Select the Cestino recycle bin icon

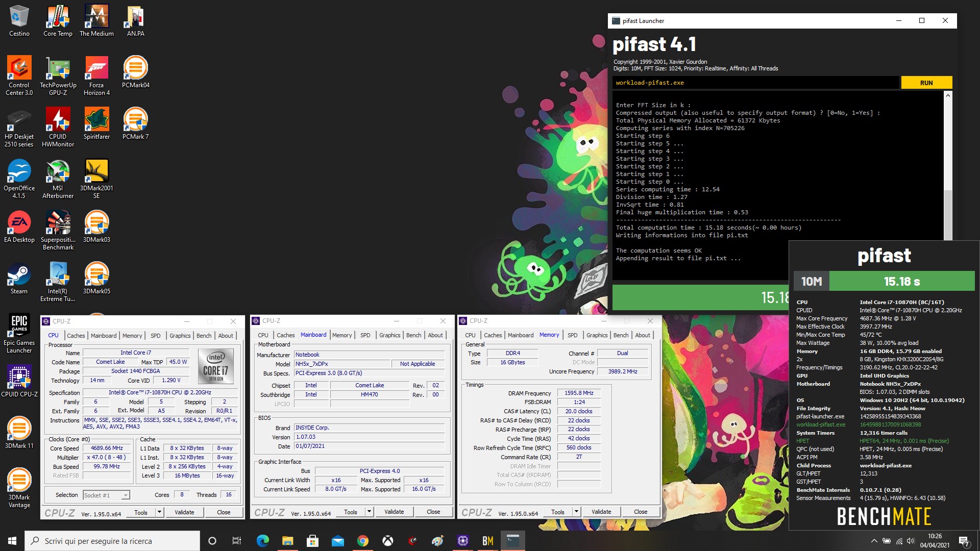[19, 21]
